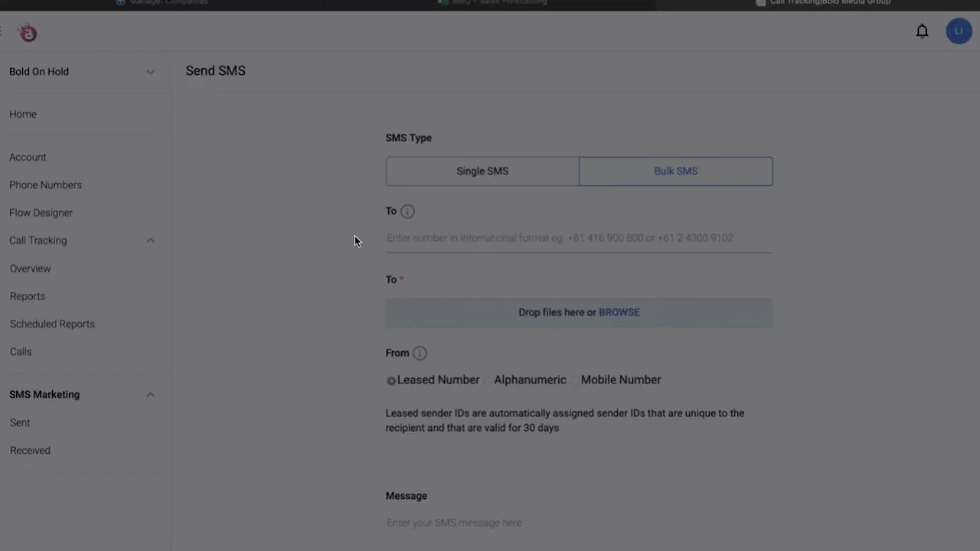980x551 pixels.
Task: Show info tooltip beside From label
Action: click(420, 353)
